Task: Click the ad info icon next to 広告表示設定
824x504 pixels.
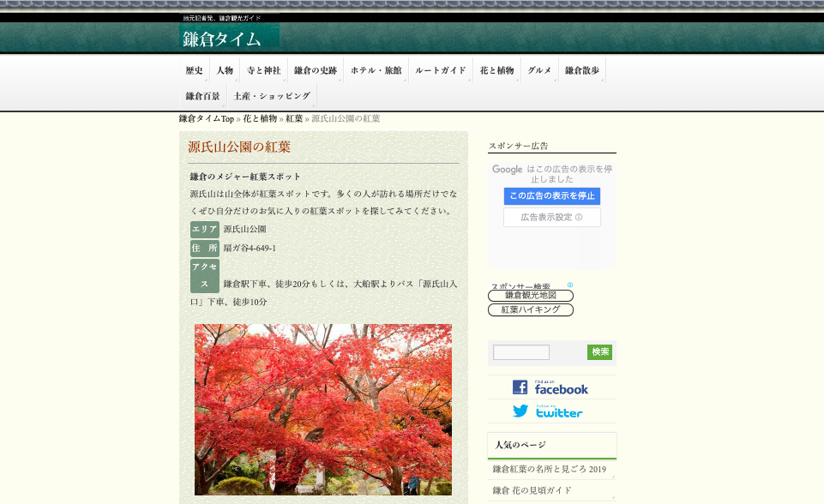Action: (x=579, y=217)
